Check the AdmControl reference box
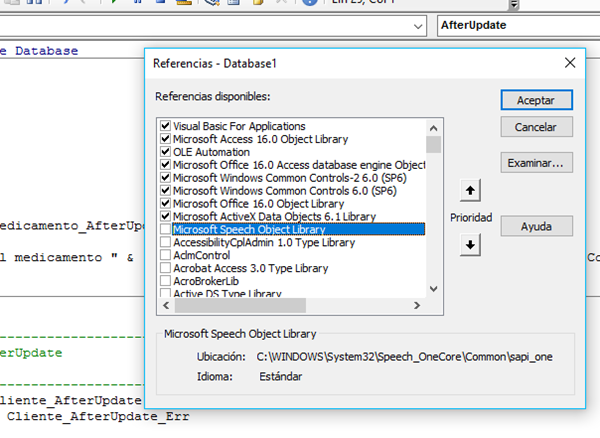 click(165, 255)
